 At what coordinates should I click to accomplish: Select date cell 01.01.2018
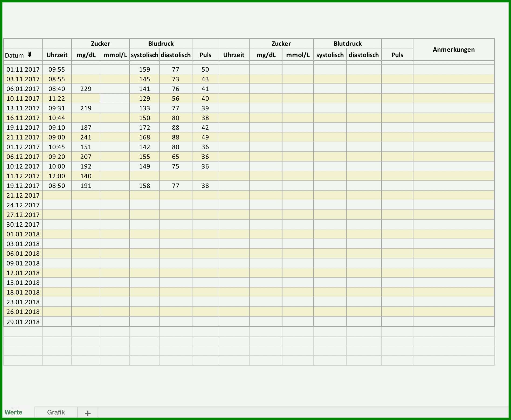23,234
